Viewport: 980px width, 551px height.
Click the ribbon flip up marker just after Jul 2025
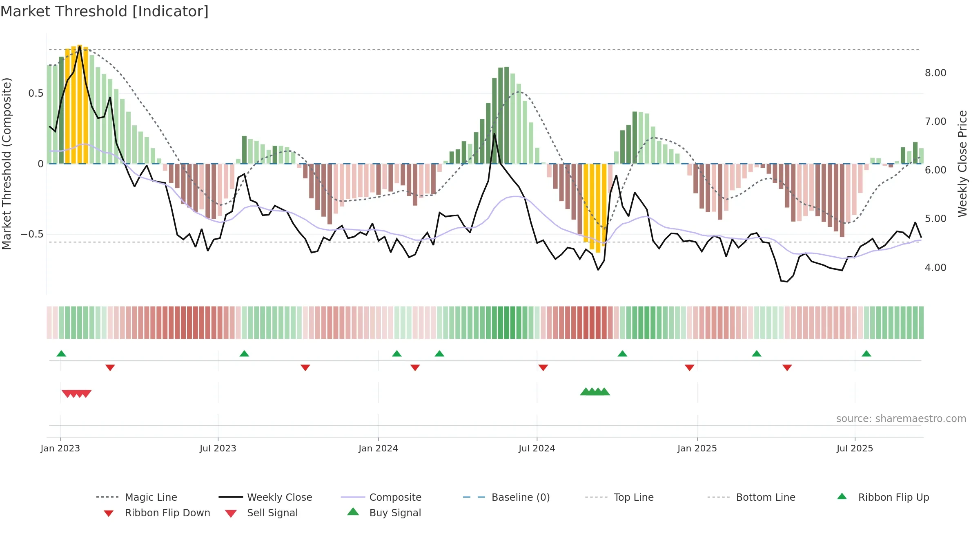click(x=866, y=353)
